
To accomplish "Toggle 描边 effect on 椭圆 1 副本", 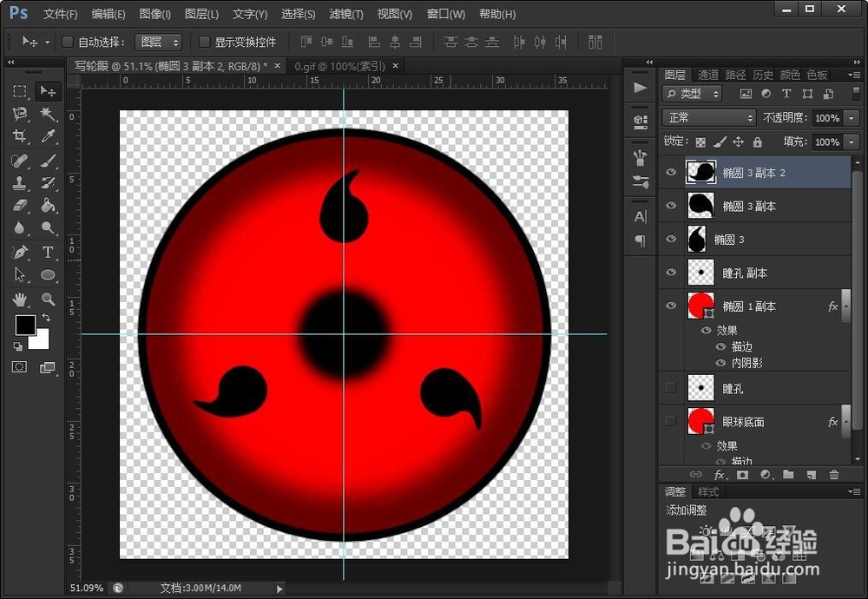I will pyautogui.click(x=720, y=346).
